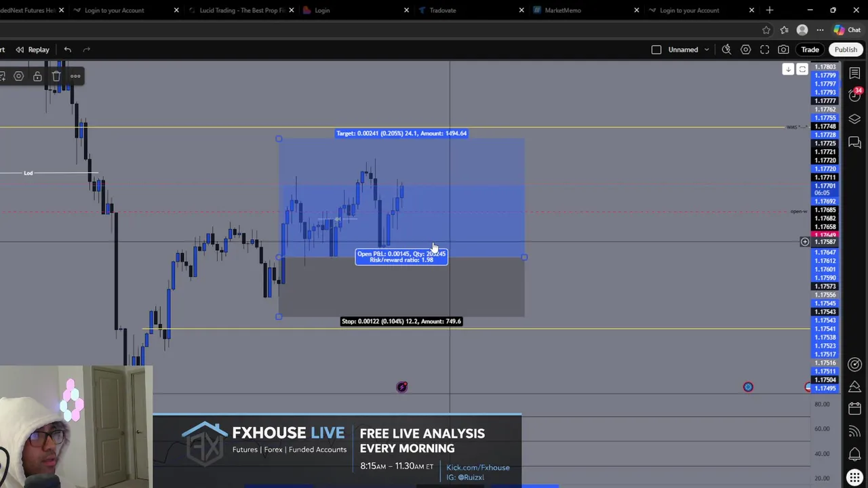Viewport: 868px width, 488px height.
Task: Toggle auto-fit price scale button
Action: (802, 69)
